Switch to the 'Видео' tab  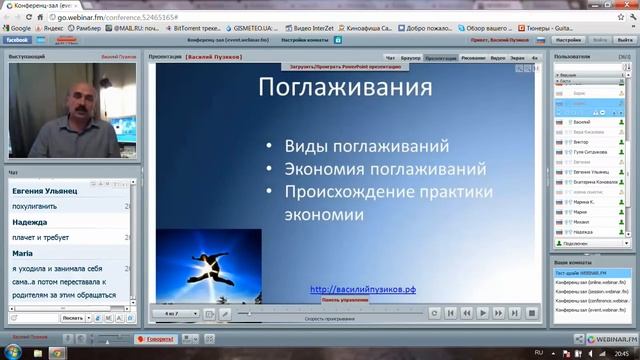pos(498,58)
